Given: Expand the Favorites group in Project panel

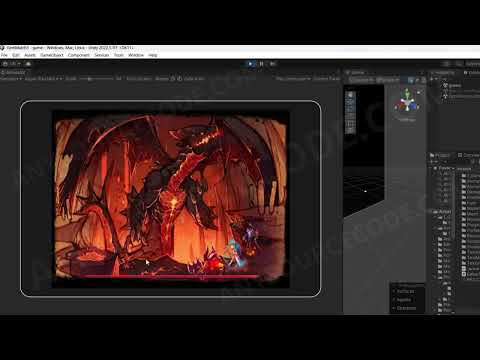Looking at the screenshot, I should click(431, 168).
